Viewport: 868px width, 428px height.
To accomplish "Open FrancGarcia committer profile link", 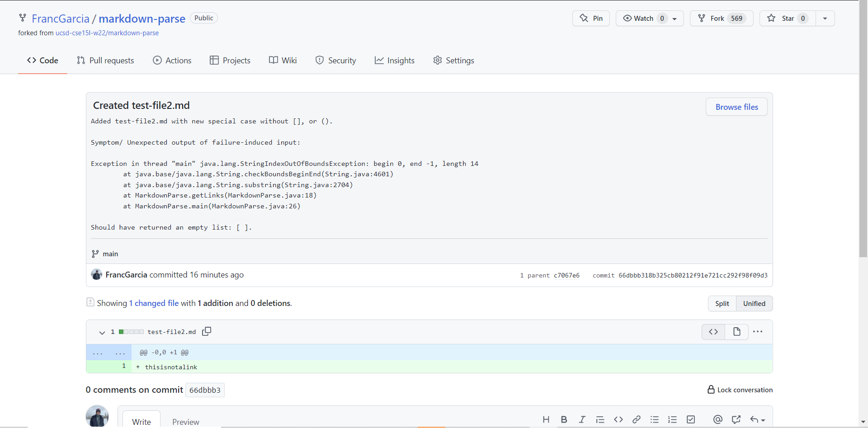I will pos(126,275).
